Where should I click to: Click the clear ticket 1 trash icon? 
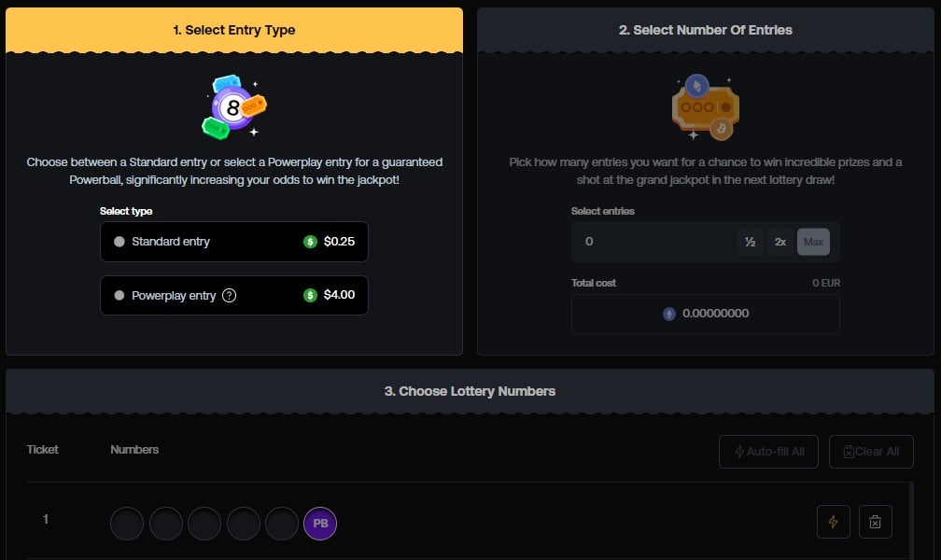tap(875, 522)
